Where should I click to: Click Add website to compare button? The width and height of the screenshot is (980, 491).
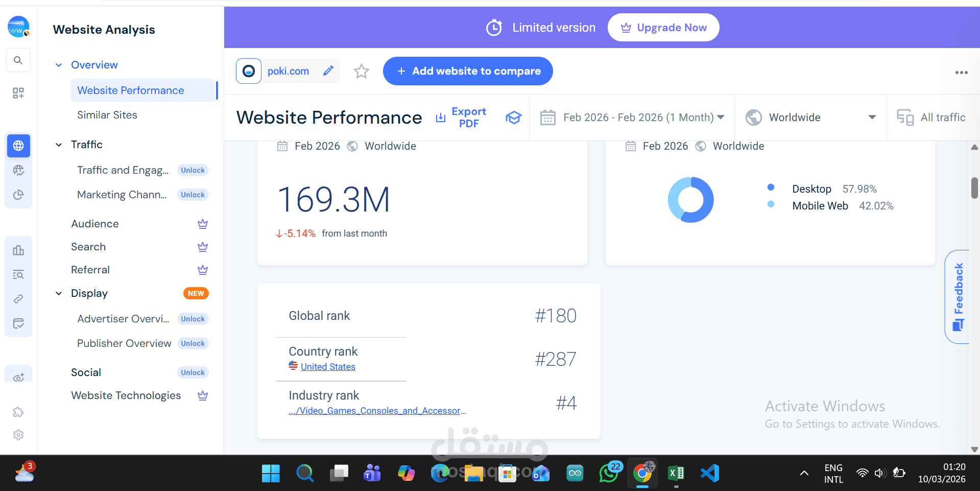tap(468, 71)
